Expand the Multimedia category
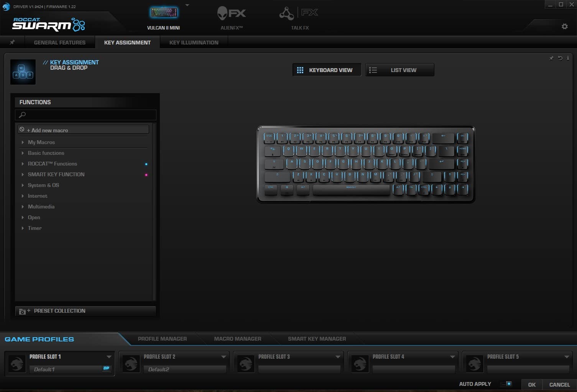The width and height of the screenshot is (577, 392). [x=23, y=207]
